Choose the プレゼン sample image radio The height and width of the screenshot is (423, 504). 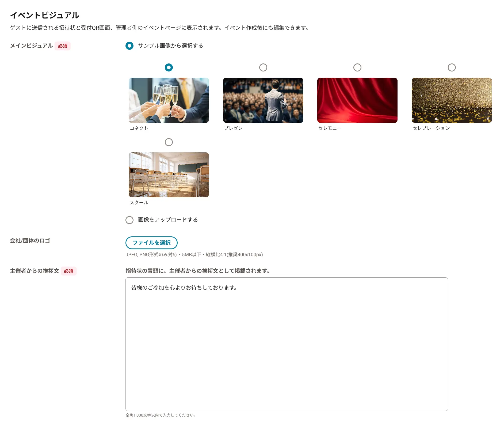point(263,67)
